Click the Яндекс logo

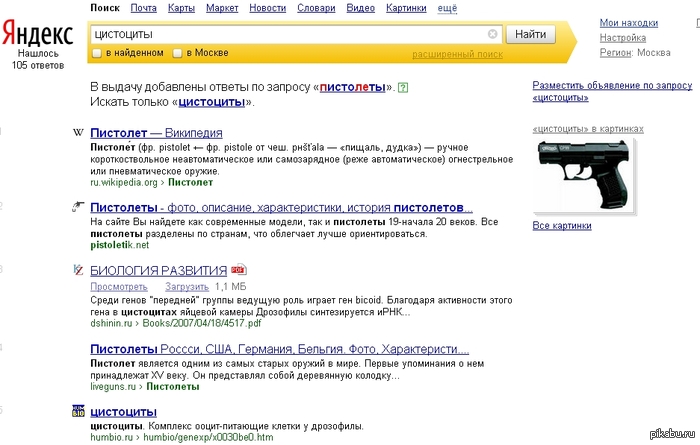tap(38, 34)
